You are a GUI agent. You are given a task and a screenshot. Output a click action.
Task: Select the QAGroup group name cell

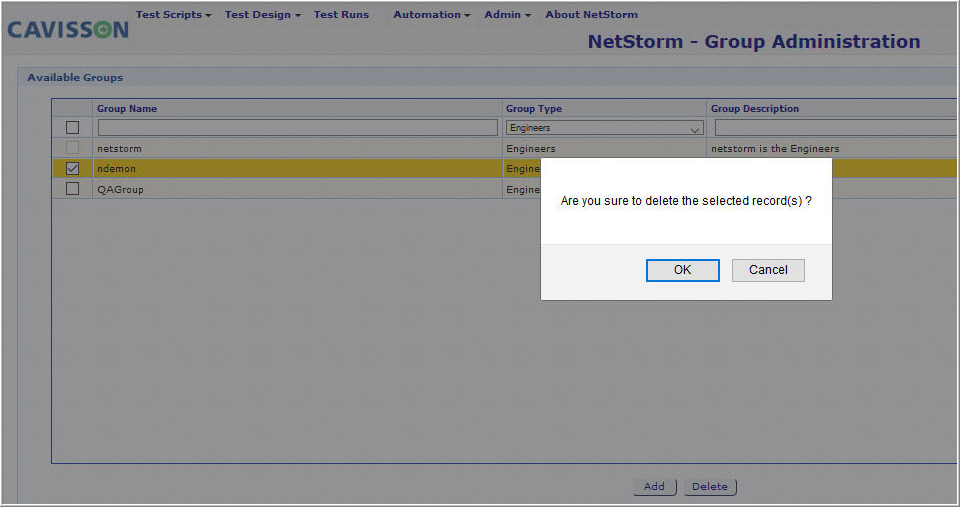298,189
